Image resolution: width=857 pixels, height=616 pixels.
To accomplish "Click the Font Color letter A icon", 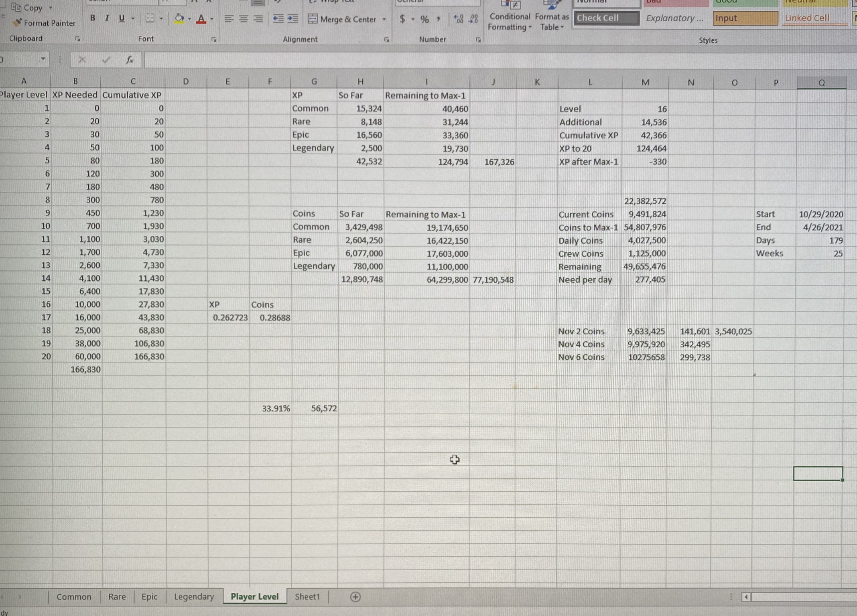I will pos(201,18).
